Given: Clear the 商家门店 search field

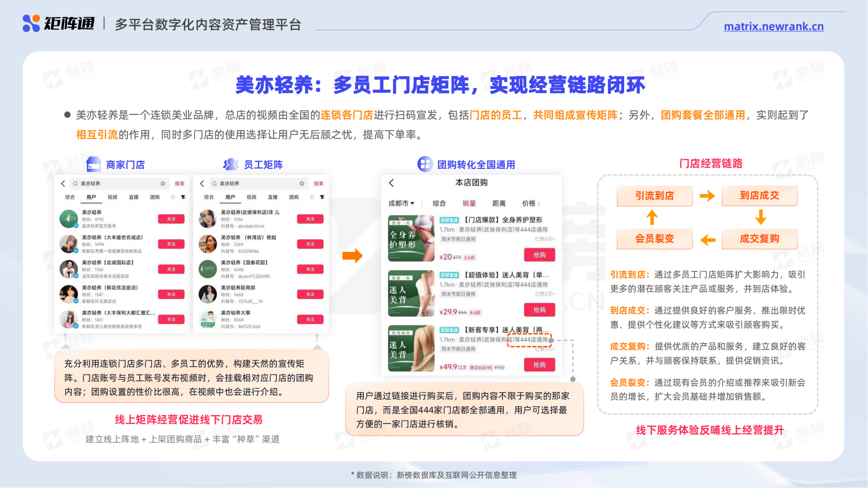Looking at the screenshot, I should [163, 183].
